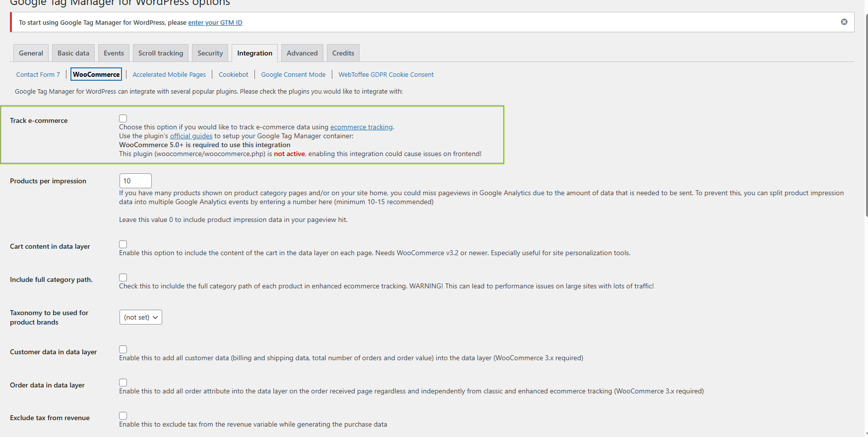
Task: Click Exclude tax from revenue label
Action: (50, 418)
